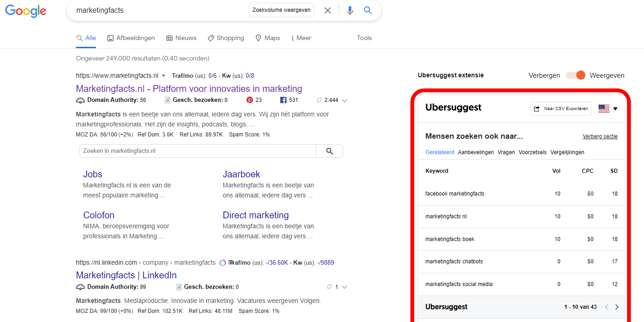Click the blue magnifier search icon

[x=368, y=10]
